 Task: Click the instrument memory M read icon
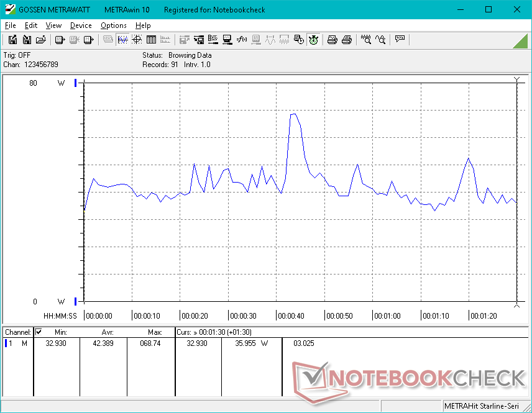click(88, 40)
